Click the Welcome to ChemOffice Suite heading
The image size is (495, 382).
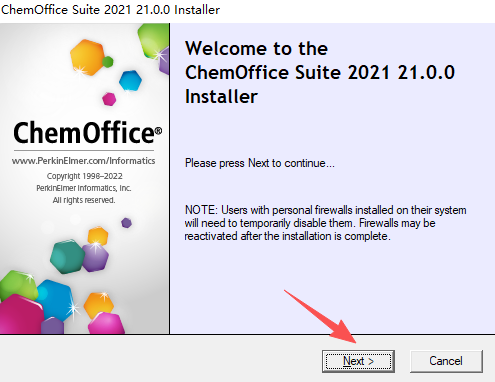click(320, 72)
